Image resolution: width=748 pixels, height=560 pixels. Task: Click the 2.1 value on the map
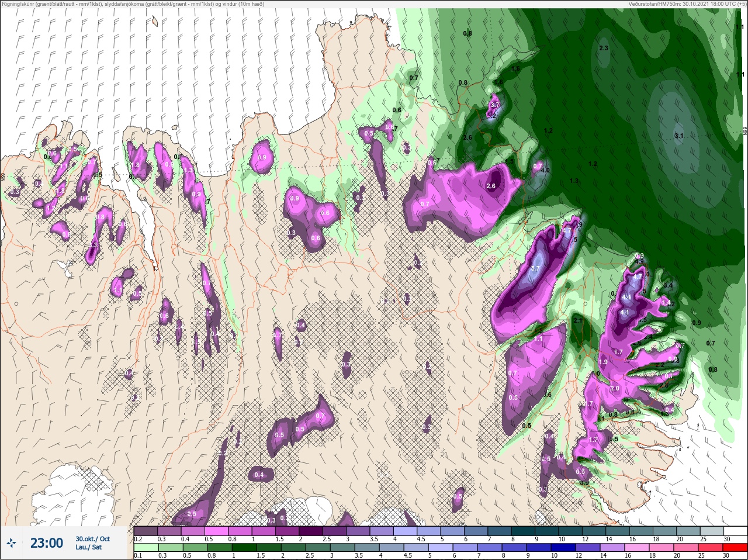coord(578,320)
